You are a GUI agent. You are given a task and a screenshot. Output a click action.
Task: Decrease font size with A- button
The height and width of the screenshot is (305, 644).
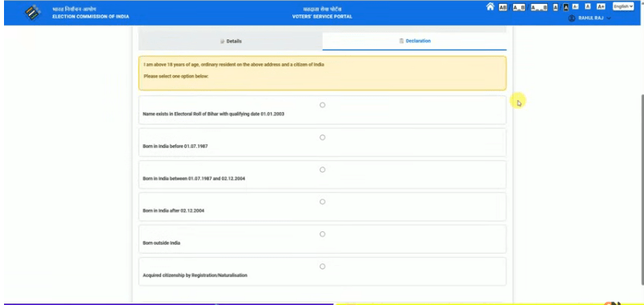coord(575,6)
